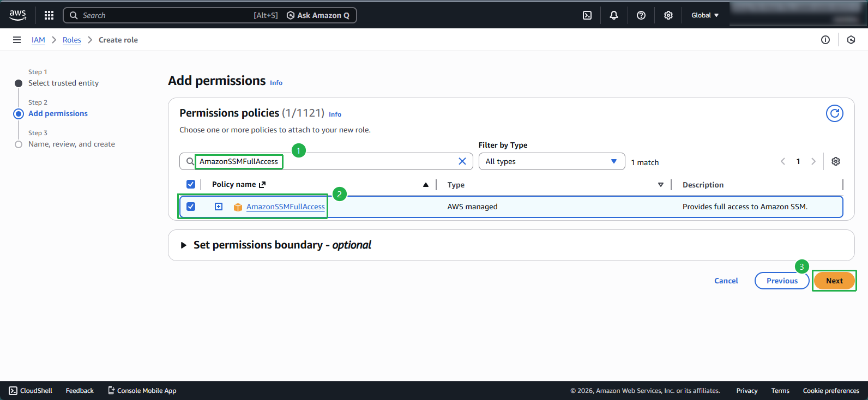Go to next page of policies
This screenshot has height=400, width=868.
813,161
